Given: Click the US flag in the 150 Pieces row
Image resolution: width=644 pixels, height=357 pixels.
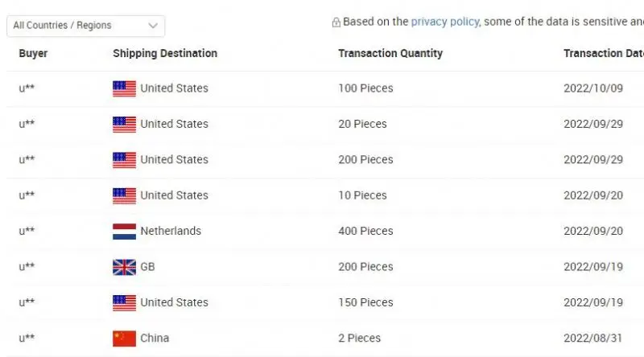Looking at the screenshot, I should pos(124,303).
